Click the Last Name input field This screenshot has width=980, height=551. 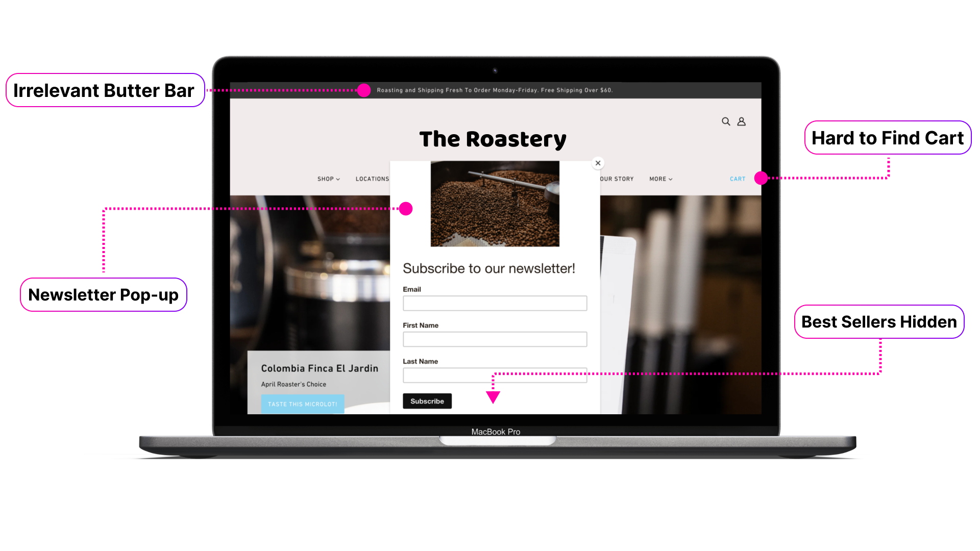click(495, 375)
